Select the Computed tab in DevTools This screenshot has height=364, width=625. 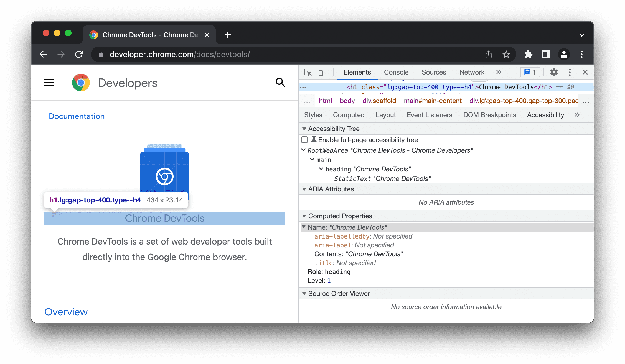pyautogui.click(x=349, y=115)
